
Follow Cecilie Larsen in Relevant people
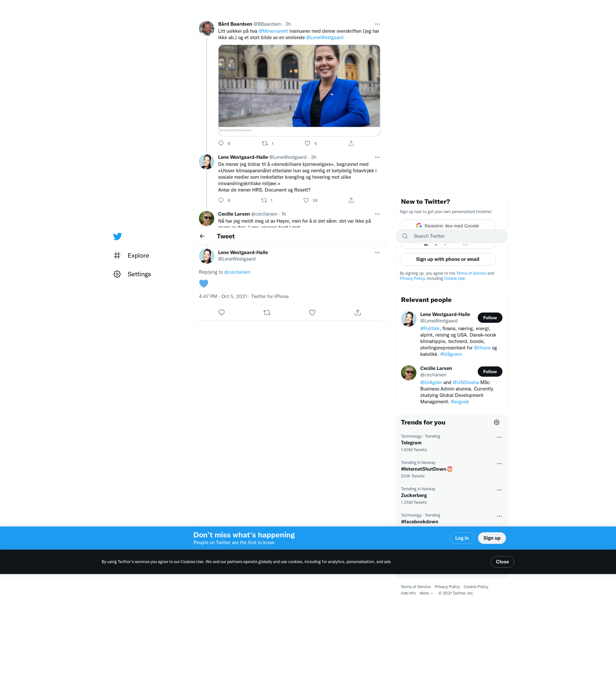pos(489,372)
